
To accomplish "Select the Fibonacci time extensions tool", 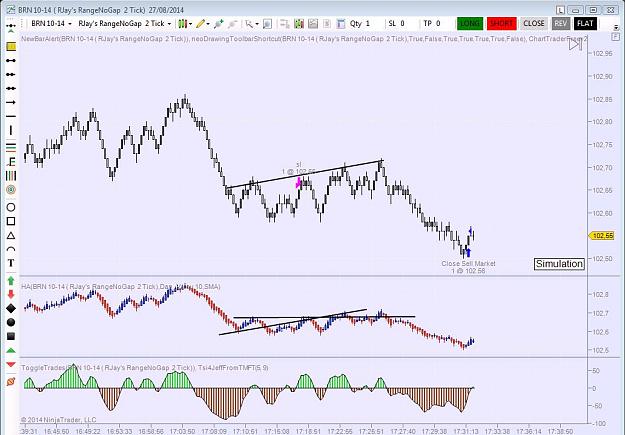I will coord(11,175).
